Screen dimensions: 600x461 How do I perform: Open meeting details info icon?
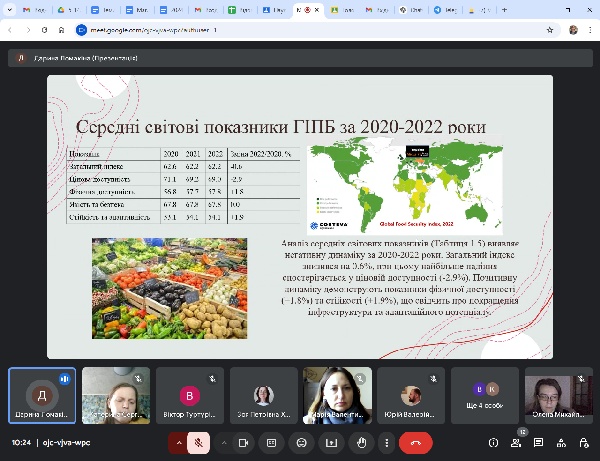click(x=493, y=442)
